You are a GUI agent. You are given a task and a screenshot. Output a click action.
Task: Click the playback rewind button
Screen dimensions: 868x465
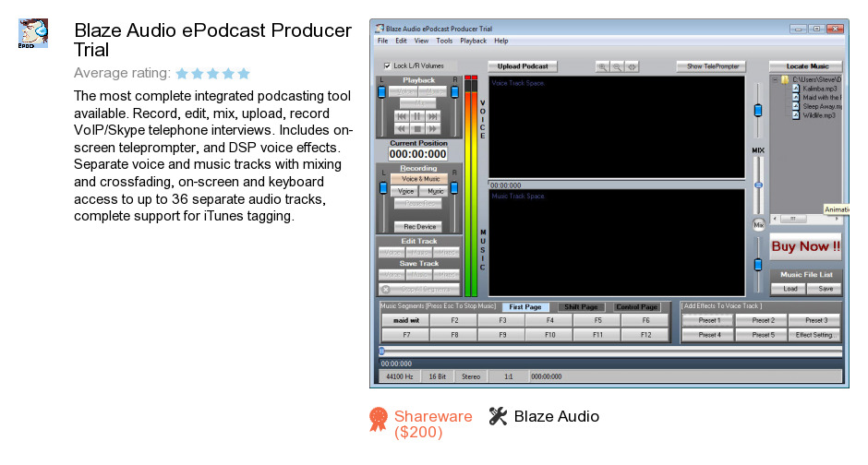[x=402, y=129]
